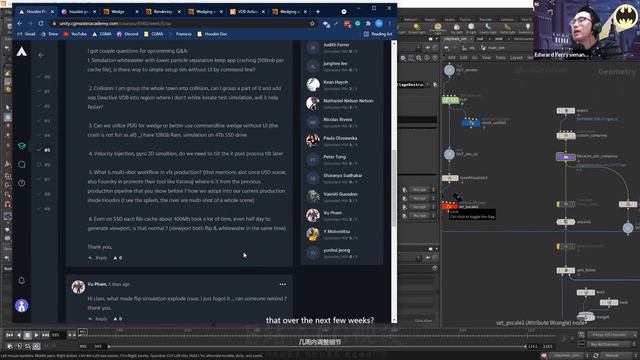Open the Layout menu in the network editor
640x360 pixels.
click(516, 58)
